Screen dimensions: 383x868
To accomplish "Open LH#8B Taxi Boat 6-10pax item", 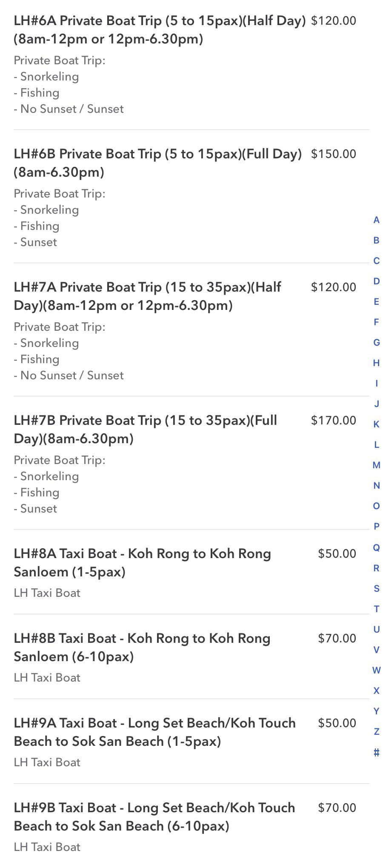I will point(142,647).
